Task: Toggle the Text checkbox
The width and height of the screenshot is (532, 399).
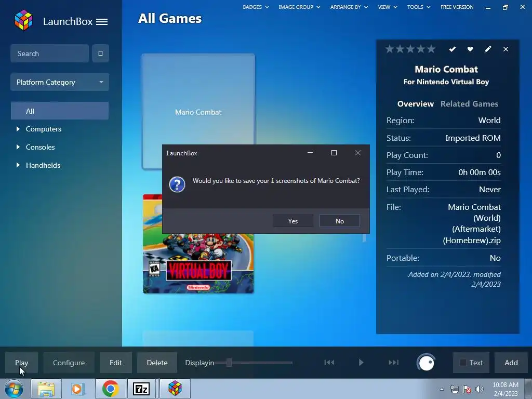Action: (x=463, y=363)
